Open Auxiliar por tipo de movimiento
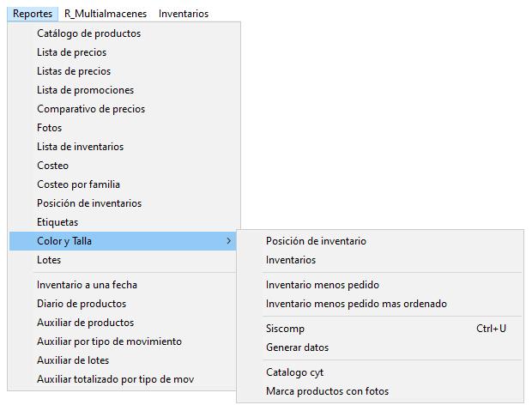532x411 pixels. pos(124,341)
